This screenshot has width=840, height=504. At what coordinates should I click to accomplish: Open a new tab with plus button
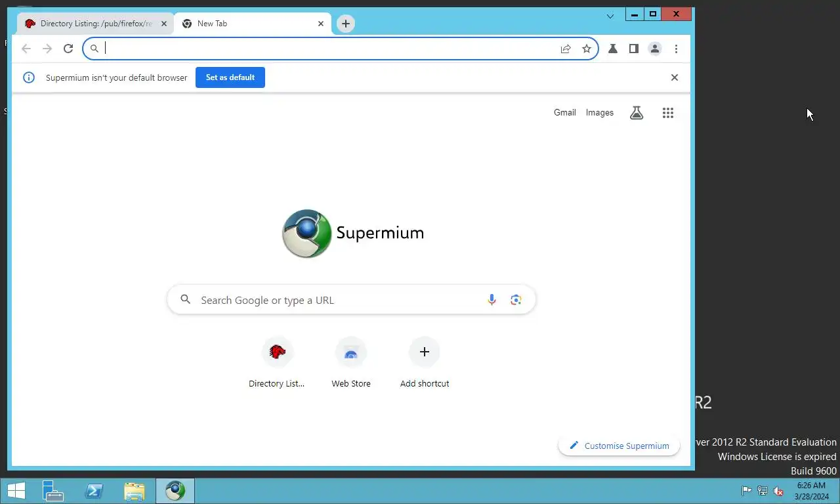[346, 24]
